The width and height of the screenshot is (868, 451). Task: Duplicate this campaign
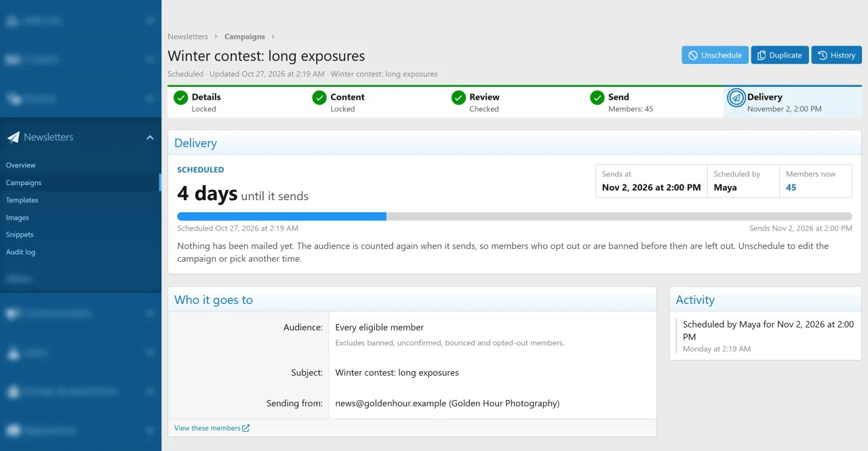click(779, 55)
